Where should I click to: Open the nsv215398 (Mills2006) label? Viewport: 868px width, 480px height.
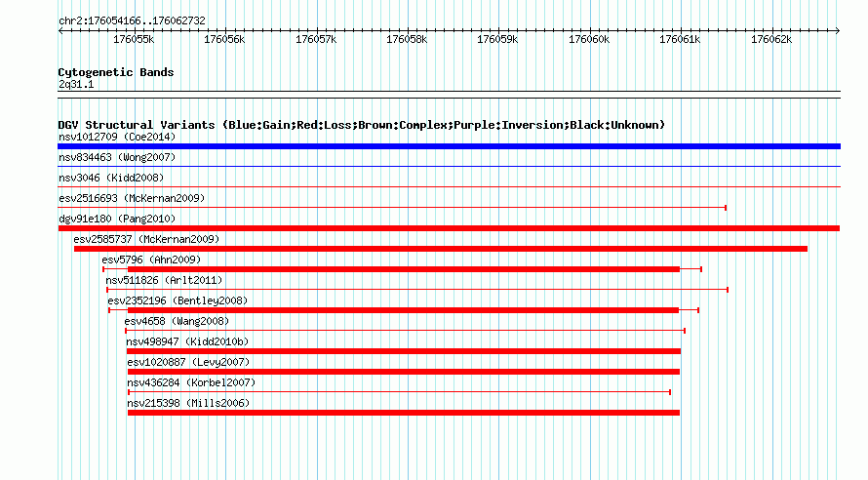click(189, 403)
